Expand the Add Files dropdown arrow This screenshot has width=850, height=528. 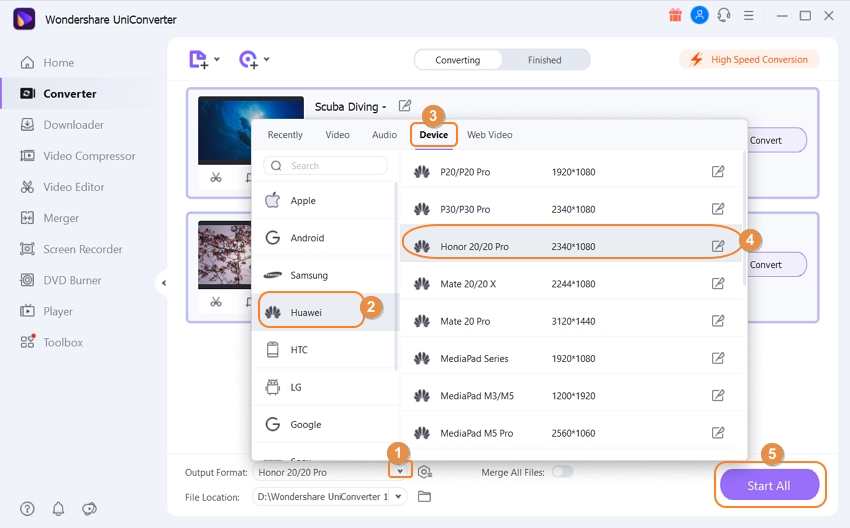(217, 59)
